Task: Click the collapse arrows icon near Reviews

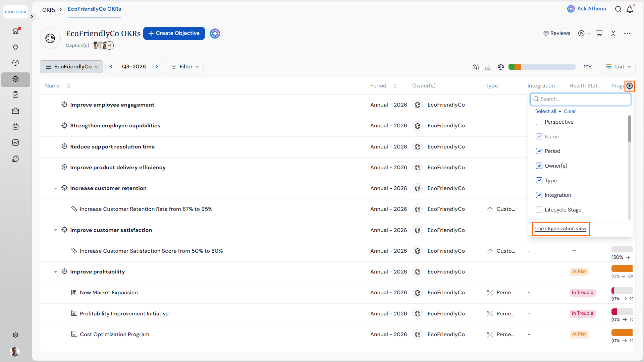Action: pyautogui.click(x=613, y=33)
